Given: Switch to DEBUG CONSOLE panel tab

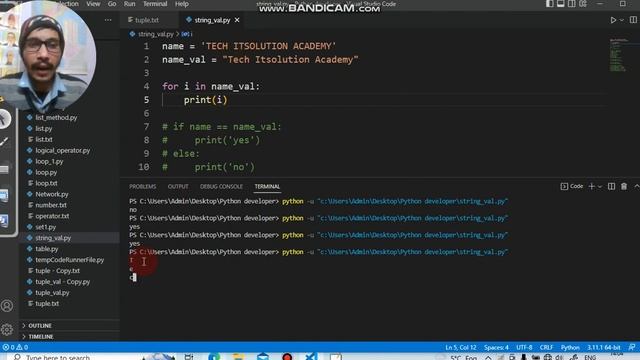Looking at the screenshot, I should click(x=221, y=187).
